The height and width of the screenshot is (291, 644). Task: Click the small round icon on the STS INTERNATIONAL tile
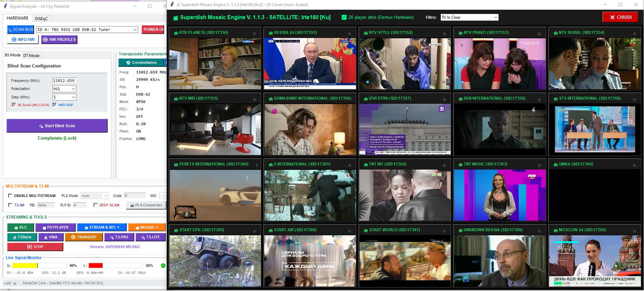pos(634,100)
